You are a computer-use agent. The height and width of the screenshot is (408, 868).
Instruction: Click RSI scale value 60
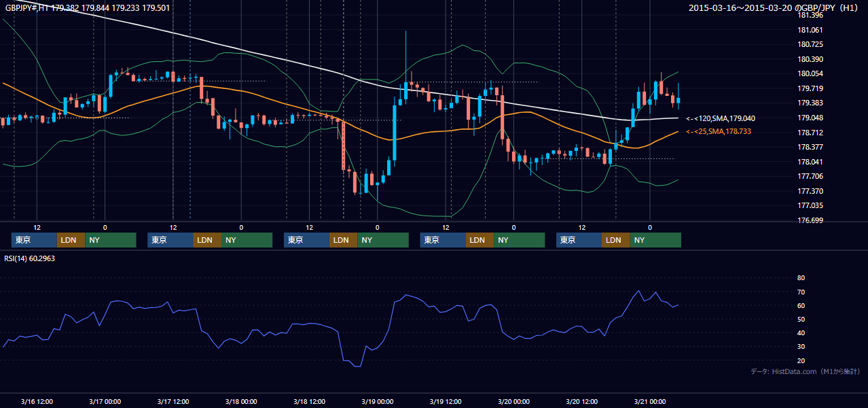click(801, 305)
